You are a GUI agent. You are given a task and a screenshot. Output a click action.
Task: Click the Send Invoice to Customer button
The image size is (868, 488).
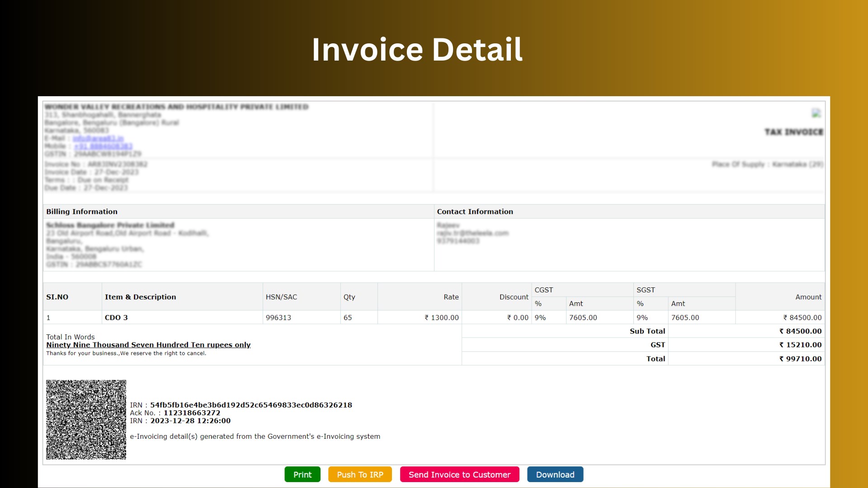coord(459,474)
